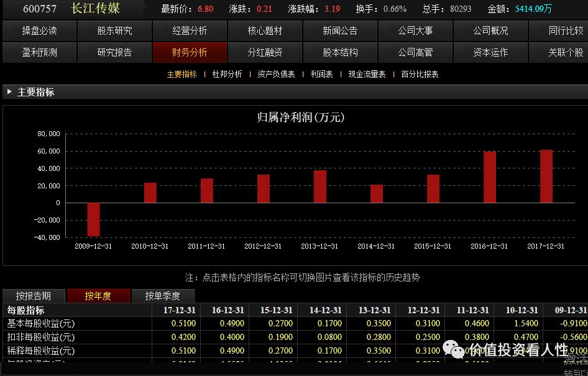This screenshot has width=588, height=376.
Task: Click the 16-12-31 column header
Action: click(228, 310)
